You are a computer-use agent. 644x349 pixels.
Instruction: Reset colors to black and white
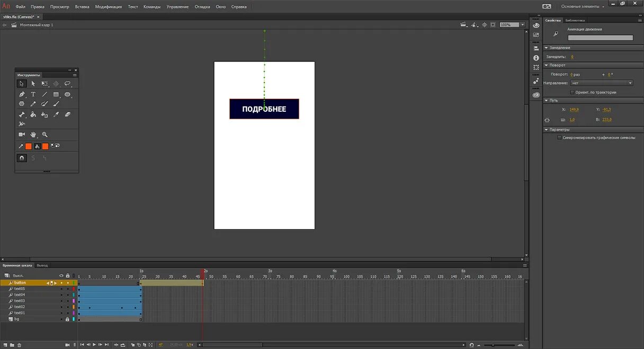(x=53, y=145)
